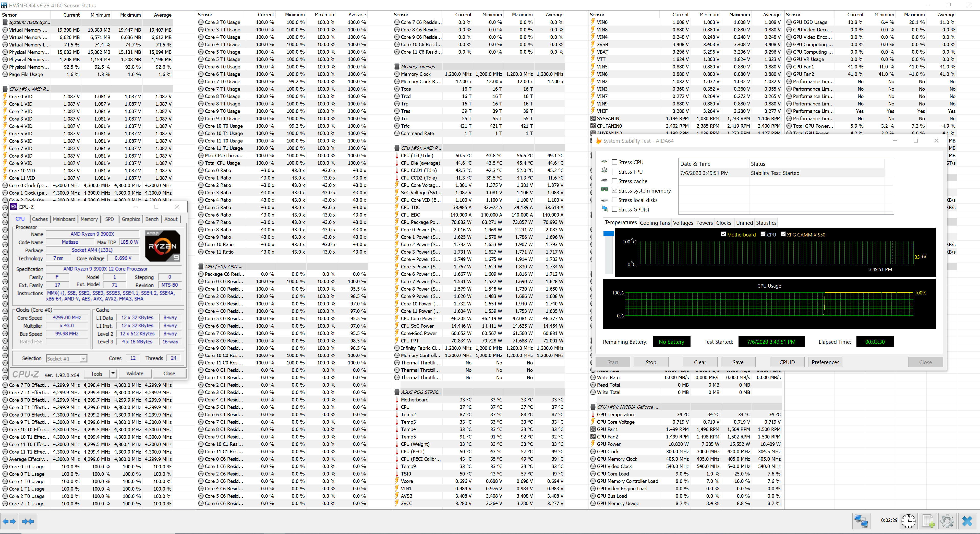Switch to the Mainboard tab in CPU-Z
Screen dimensions: 980x534
coord(64,219)
